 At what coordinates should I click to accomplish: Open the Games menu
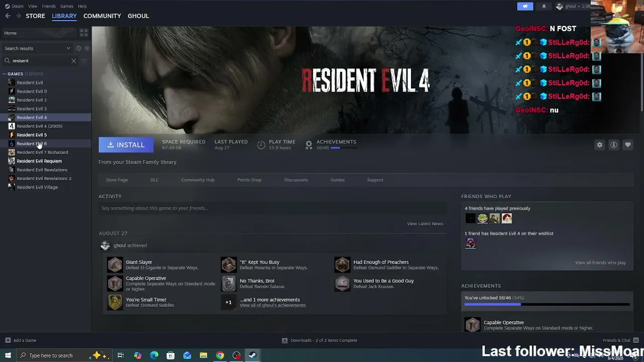tap(66, 6)
